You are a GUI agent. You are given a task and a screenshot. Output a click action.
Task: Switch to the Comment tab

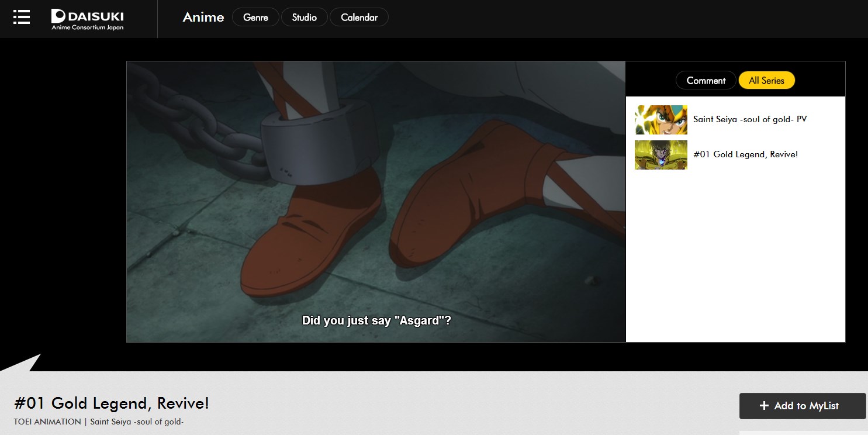(x=706, y=81)
